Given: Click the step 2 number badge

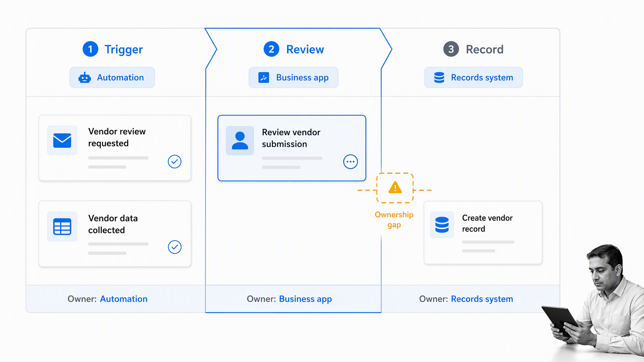Looking at the screenshot, I should (271, 49).
